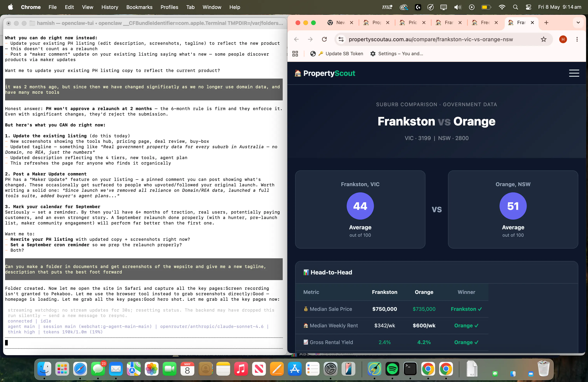Open Notes from the Dock
Viewport: 588px width, 382px height.
[x=223, y=369]
